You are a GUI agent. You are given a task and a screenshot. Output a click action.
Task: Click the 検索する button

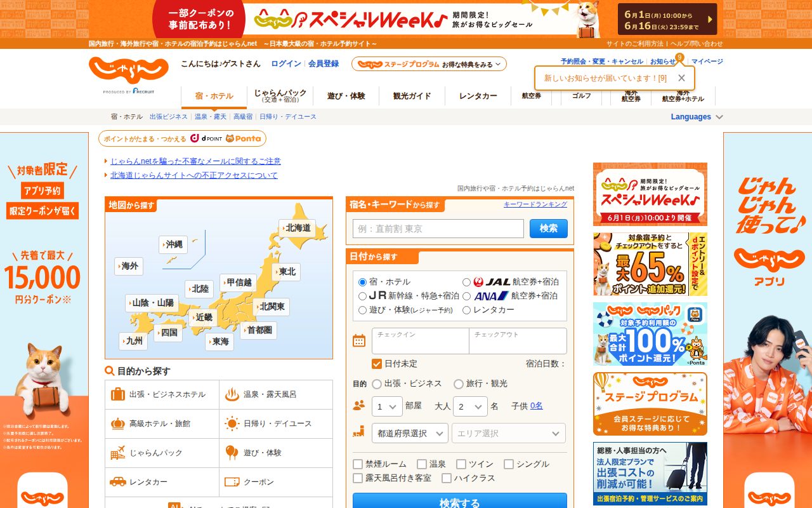[460, 502]
